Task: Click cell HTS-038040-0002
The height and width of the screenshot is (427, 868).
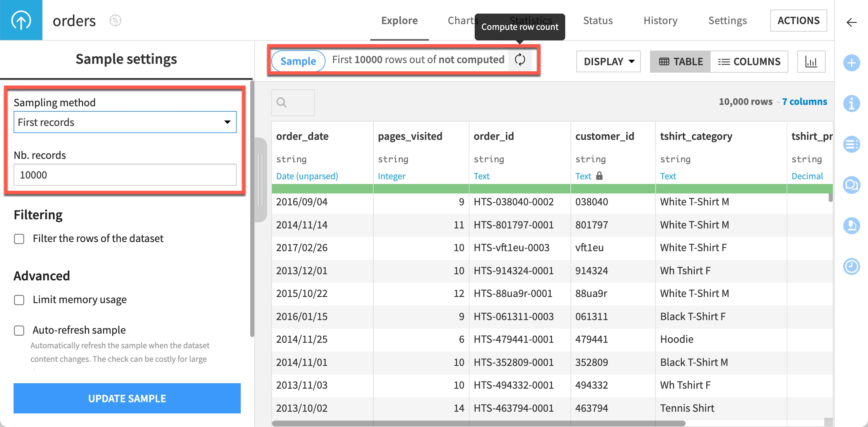Action: pyautogui.click(x=520, y=202)
